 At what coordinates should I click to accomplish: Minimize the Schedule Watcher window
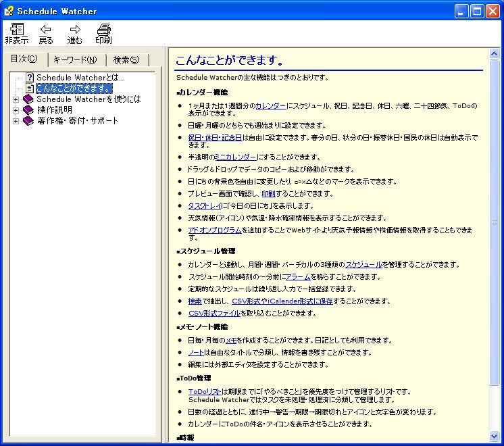[461, 11]
